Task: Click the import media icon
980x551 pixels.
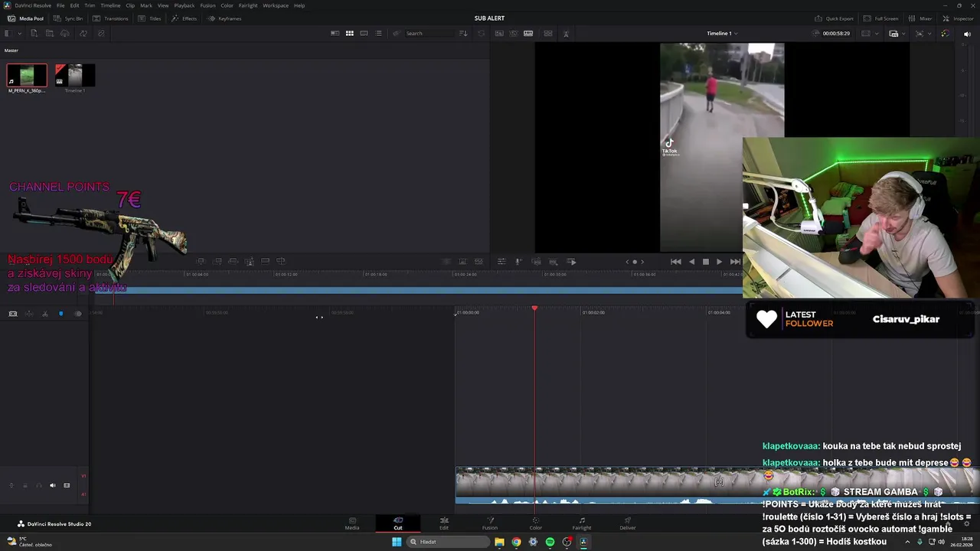Action: click(x=34, y=33)
